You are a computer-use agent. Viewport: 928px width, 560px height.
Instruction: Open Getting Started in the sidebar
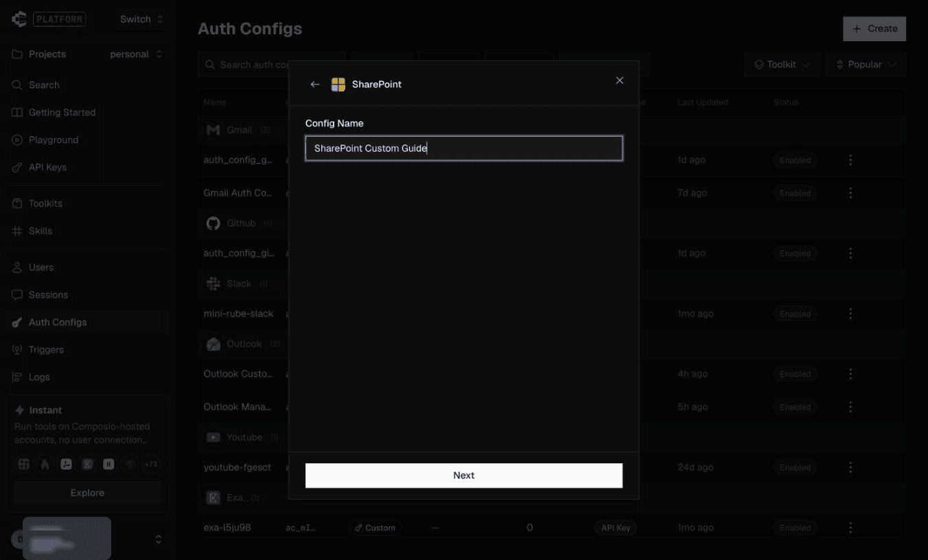point(87,113)
